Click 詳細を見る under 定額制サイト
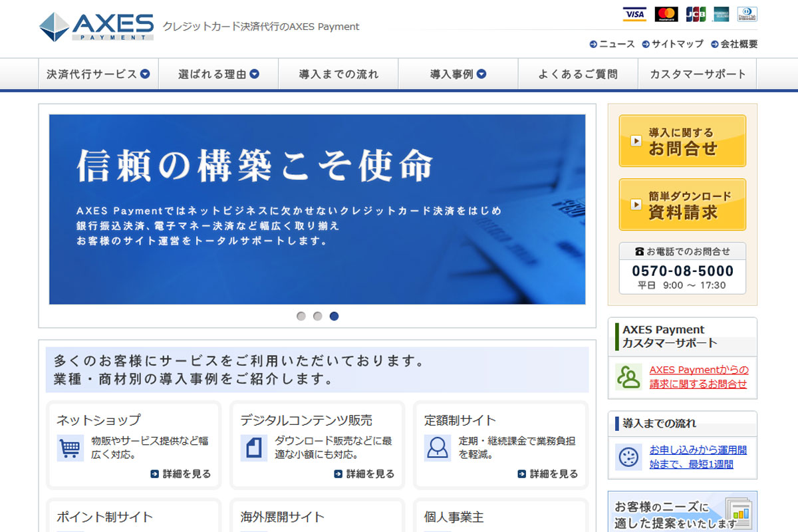Image resolution: width=798 pixels, height=532 pixels. 548,474
